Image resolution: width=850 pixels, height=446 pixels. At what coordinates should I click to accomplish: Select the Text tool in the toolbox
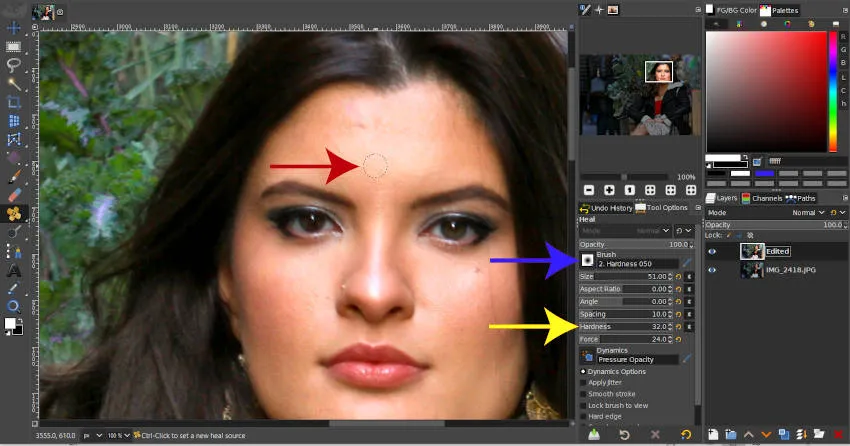tap(14, 270)
